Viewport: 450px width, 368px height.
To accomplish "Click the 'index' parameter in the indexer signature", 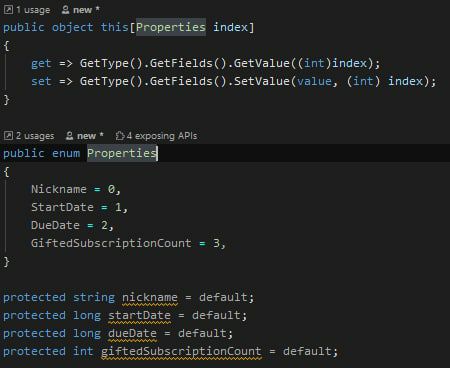I will click(230, 27).
